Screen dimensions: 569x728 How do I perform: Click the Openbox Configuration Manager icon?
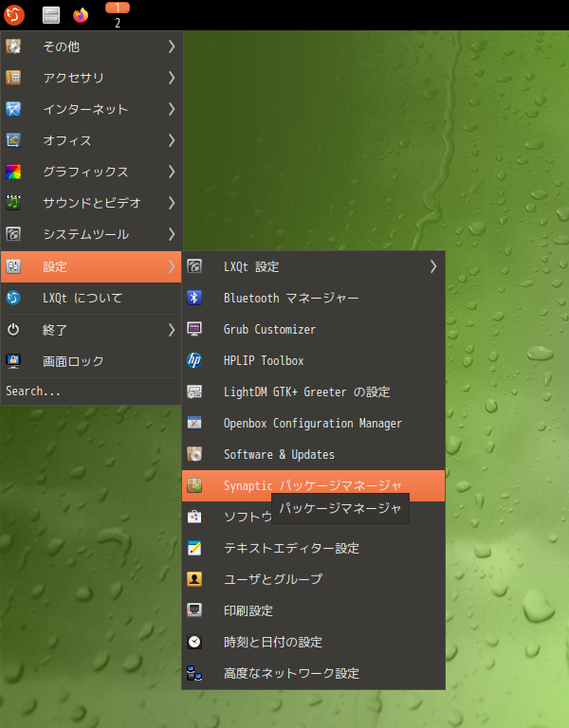pyautogui.click(x=194, y=423)
